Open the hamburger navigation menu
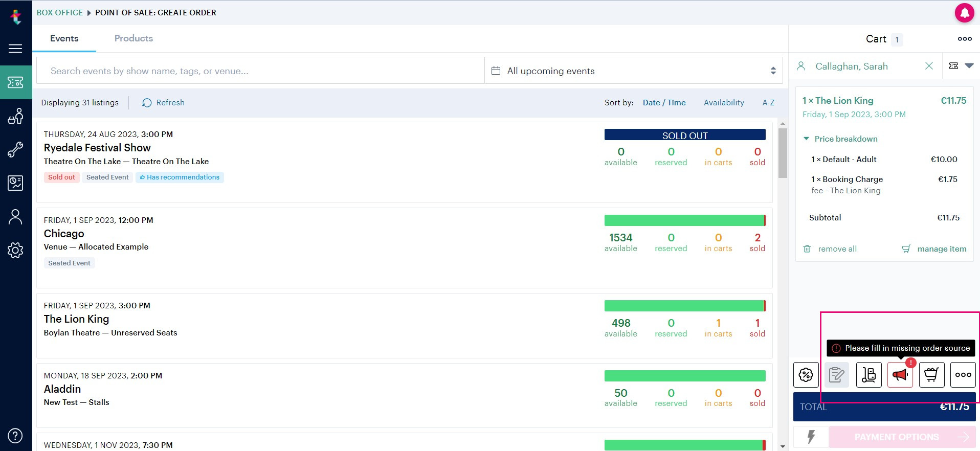Image resolution: width=980 pixels, height=451 pixels. tap(15, 49)
